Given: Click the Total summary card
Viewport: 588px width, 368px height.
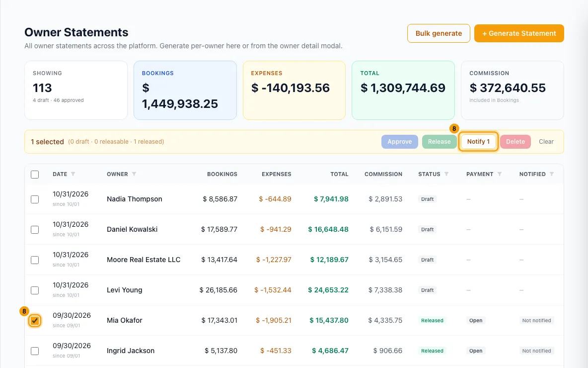Looking at the screenshot, I should tap(403, 90).
